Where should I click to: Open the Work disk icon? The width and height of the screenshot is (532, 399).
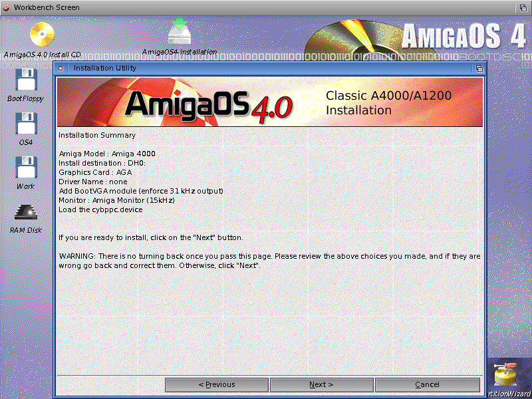point(26,168)
